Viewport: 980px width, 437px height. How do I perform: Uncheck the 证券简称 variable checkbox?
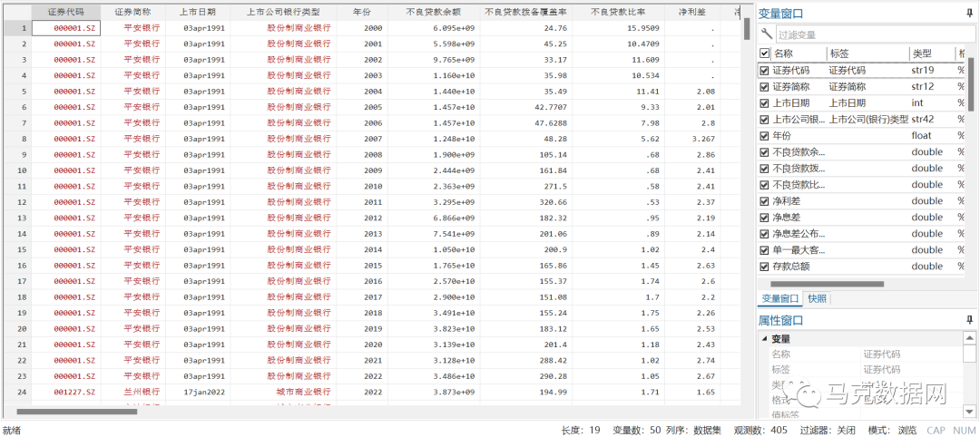(x=764, y=87)
